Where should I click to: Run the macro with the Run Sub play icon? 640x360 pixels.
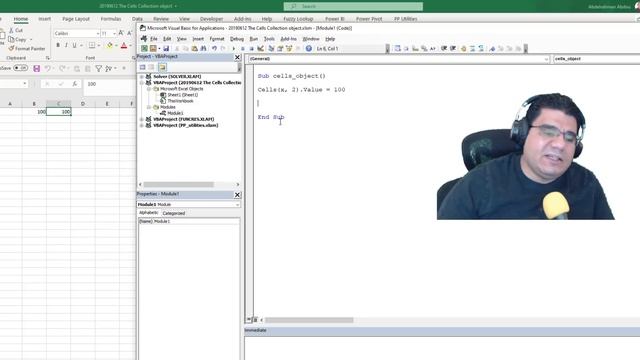[233, 49]
